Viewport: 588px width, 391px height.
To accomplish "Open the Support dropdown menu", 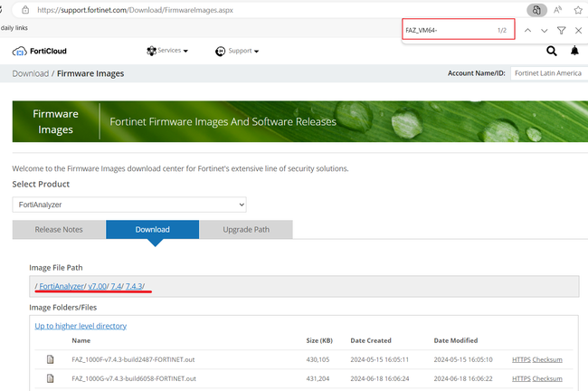I will pyautogui.click(x=237, y=51).
